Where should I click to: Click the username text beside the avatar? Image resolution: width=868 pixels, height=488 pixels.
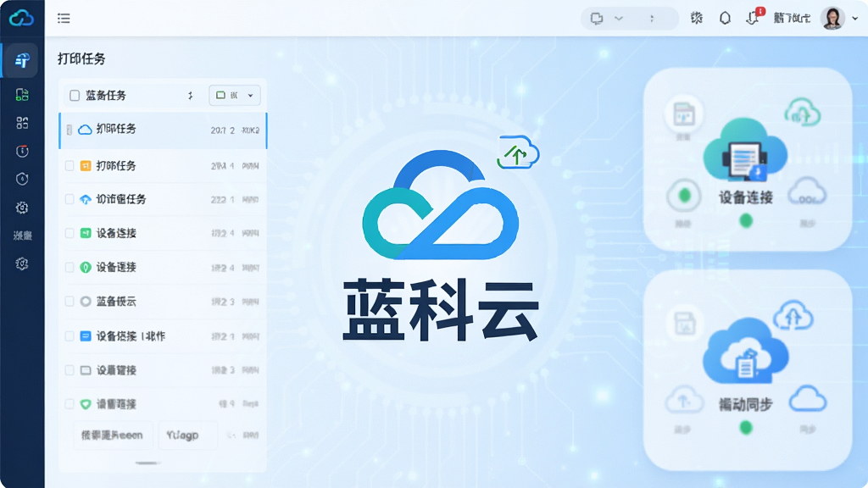[792, 19]
